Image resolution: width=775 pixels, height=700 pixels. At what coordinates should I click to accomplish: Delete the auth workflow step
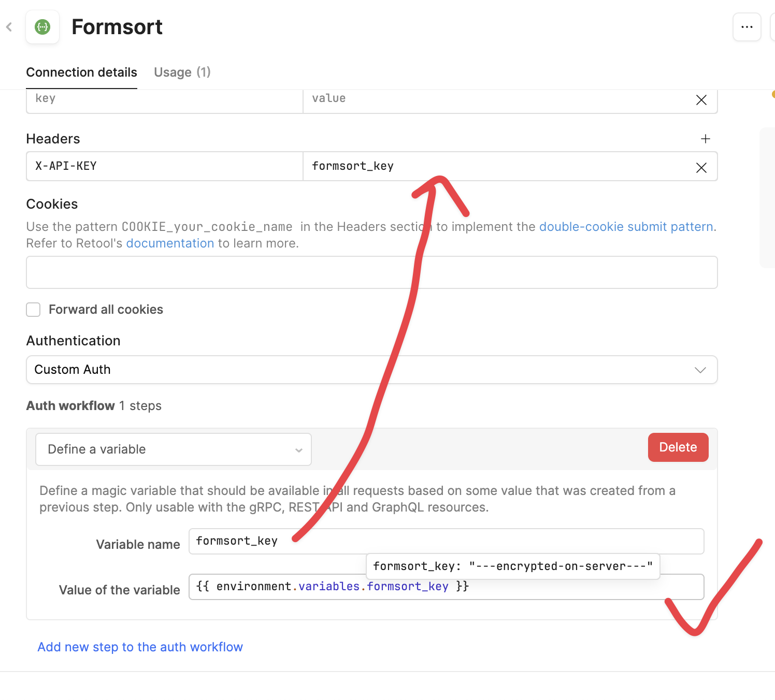[x=678, y=447]
